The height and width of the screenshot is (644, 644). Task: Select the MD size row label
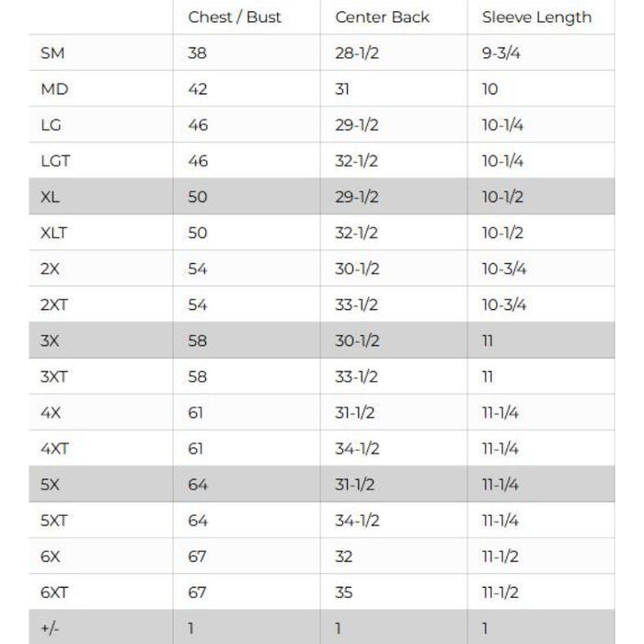point(54,89)
